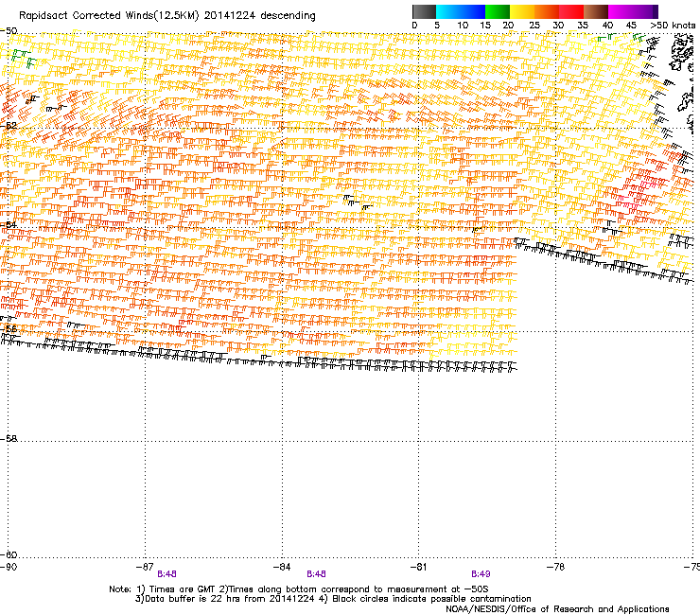This screenshot has width=700, height=615.
Task: Click the '10' legend scale label
Action: 463,26
